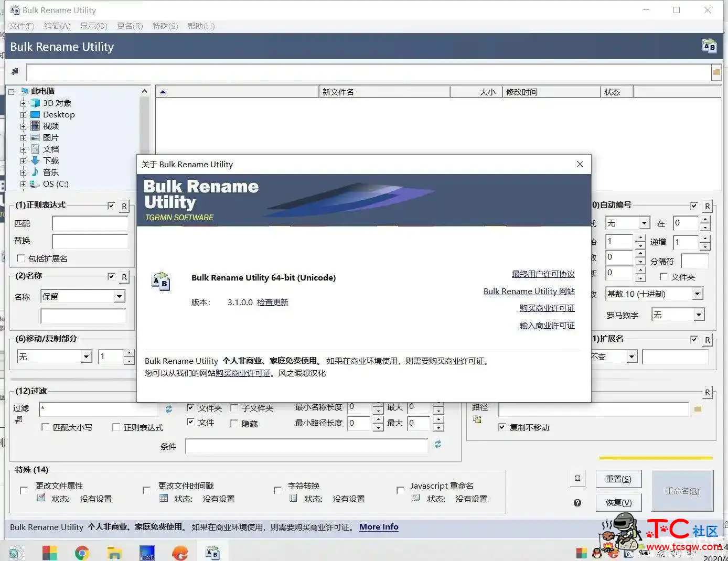Open File Explorer from the taskbar
This screenshot has width=728, height=561.
click(x=114, y=553)
